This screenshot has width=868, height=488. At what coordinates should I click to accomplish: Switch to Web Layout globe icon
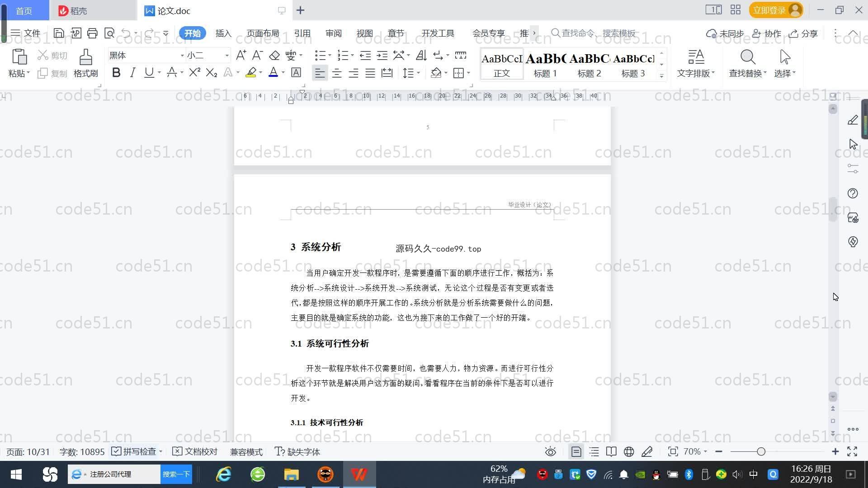coord(629,451)
